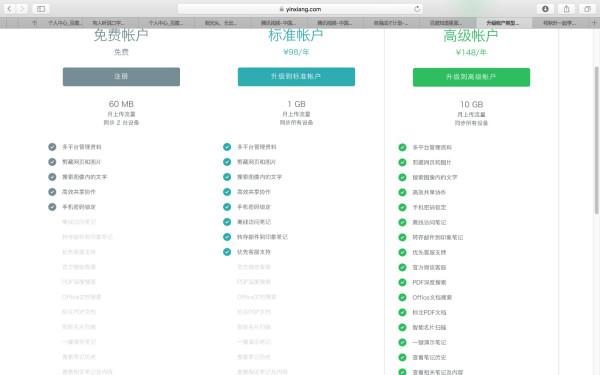Click the 高级帐户 heading
This screenshot has height=375, width=600.
point(471,36)
